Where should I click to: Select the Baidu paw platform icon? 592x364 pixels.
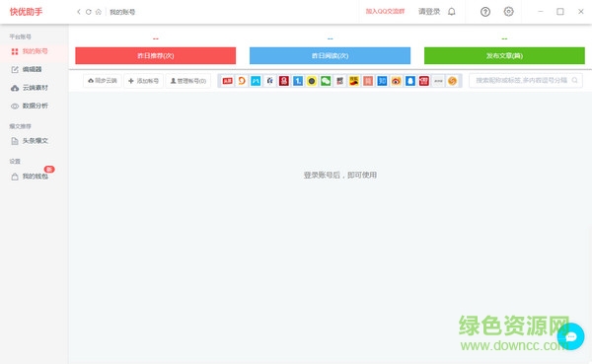[269, 81]
